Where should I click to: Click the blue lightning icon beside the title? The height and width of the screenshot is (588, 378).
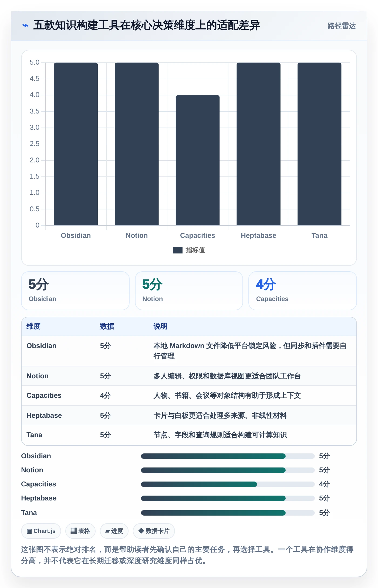pyautogui.click(x=25, y=25)
